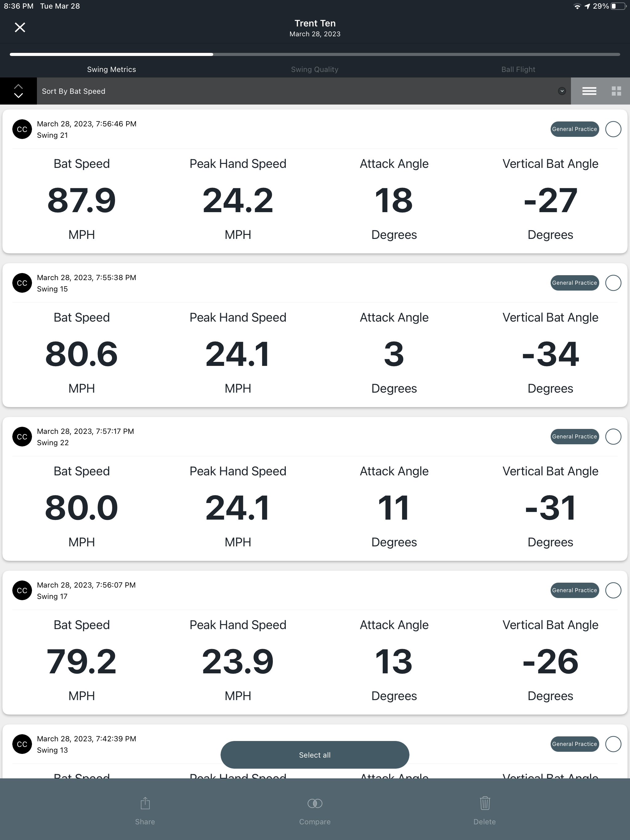Tap the CC avatar on Swing 15

tap(22, 283)
